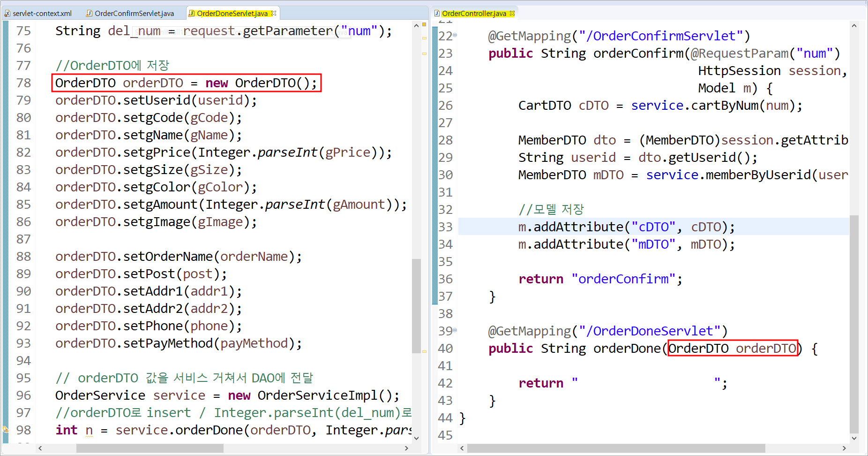This screenshot has height=456, width=868.
Task: Click 'orderDTO.setPhone(phone);' on line 92
Action: (x=149, y=326)
